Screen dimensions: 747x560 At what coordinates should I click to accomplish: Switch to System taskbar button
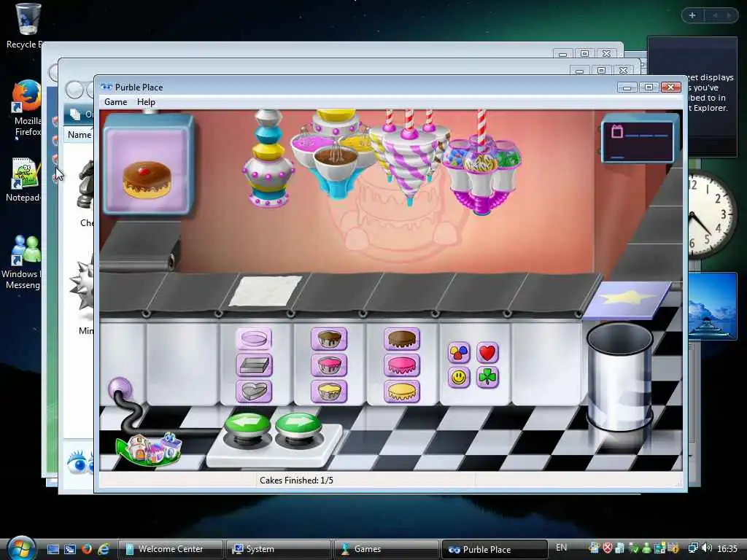click(x=278, y=549)
